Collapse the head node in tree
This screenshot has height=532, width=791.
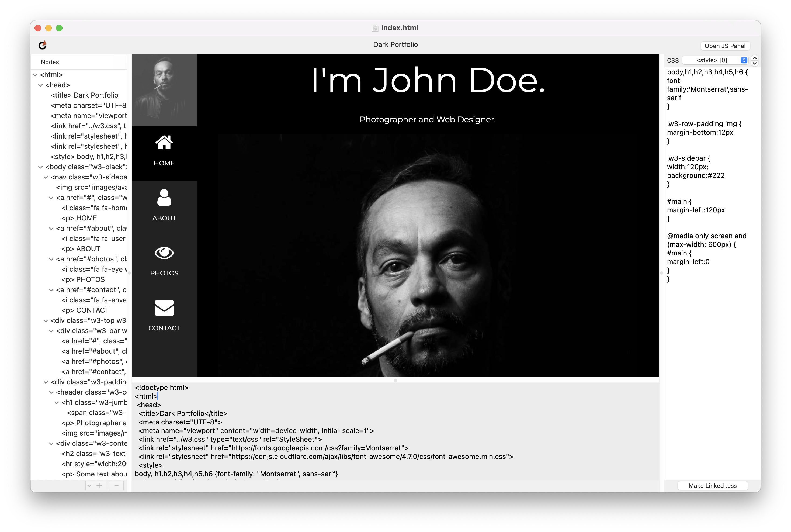click(41, 85)
